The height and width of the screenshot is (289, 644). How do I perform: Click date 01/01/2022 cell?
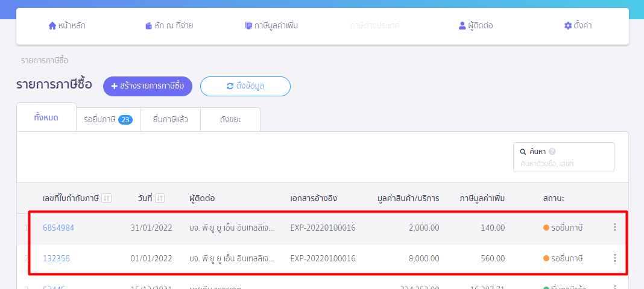(x=151, y=259)
